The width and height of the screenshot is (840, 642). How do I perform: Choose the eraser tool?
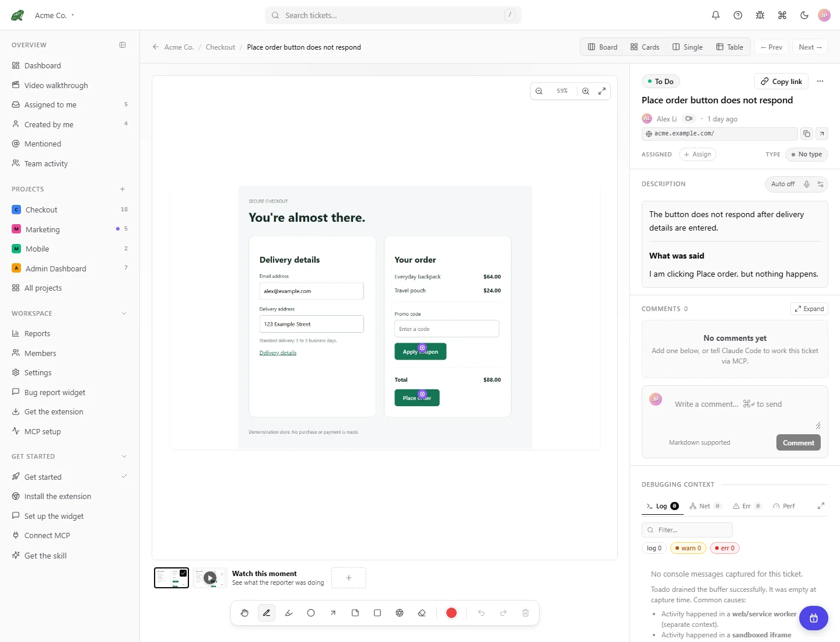click(422, 613)
